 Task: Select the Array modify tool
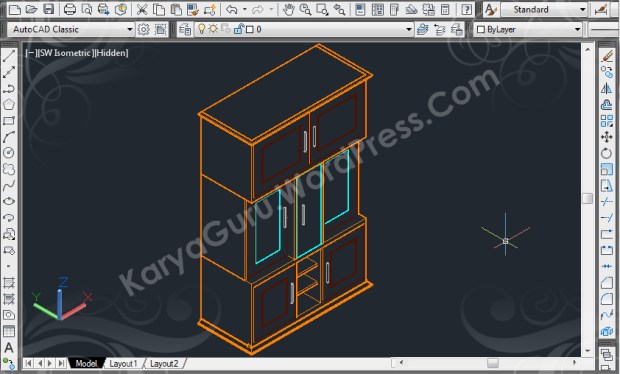pyautogui.click(x=607, y=121)
